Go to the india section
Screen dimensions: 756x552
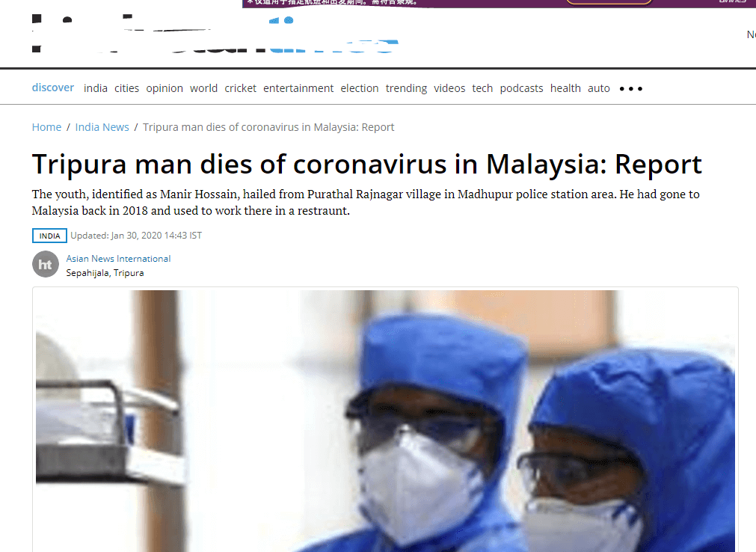[96, 88]
